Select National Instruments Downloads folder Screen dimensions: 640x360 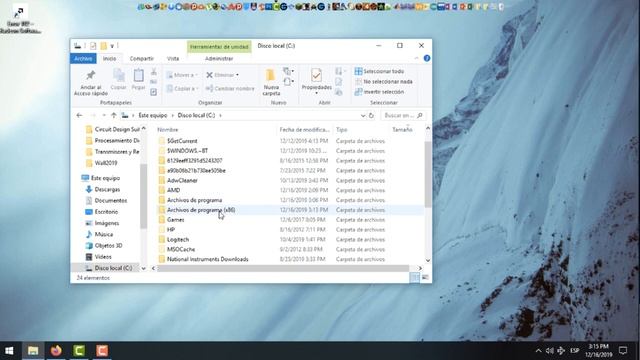click(207, 259)
